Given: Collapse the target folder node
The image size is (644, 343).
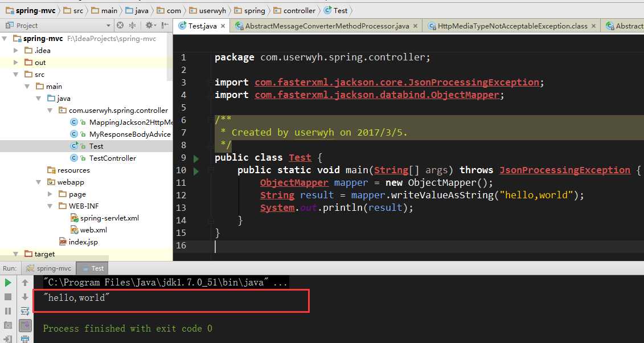Looking at the screenshot, I should pyautogui.click(x=16, y=254).
